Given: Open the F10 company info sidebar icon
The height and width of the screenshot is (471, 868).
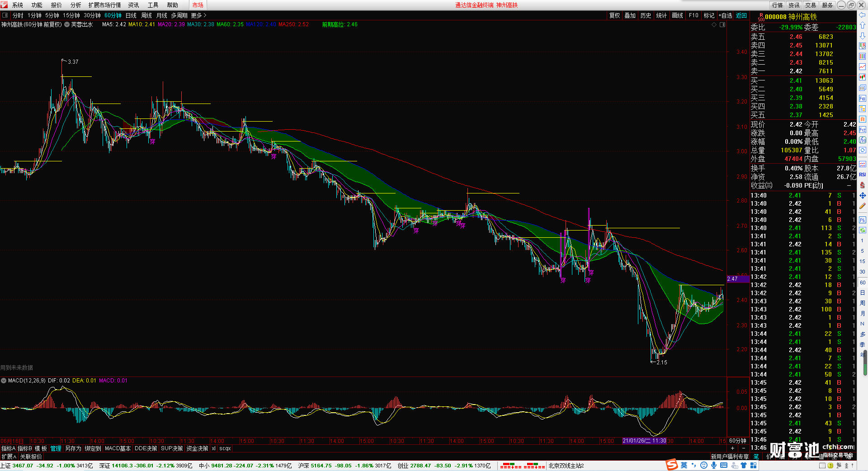Looking at the screenshot, I should click(x=862, y=98).
